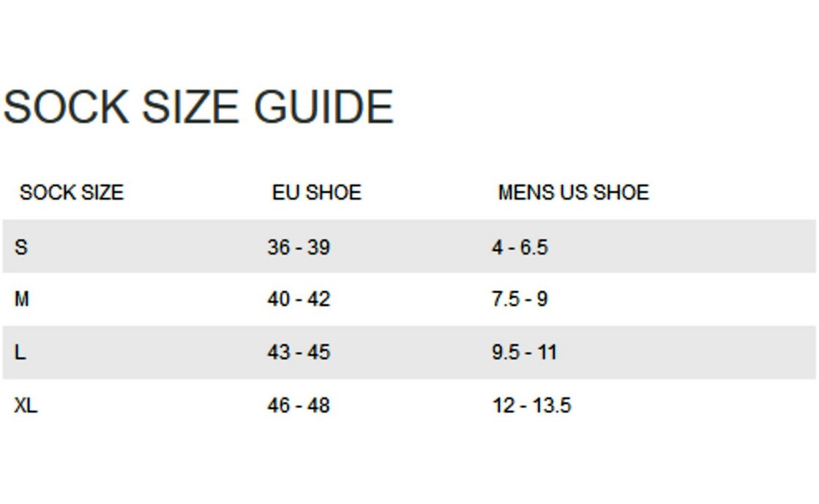Click the M sock size label
819x504 pixels.
click(22, 299)
